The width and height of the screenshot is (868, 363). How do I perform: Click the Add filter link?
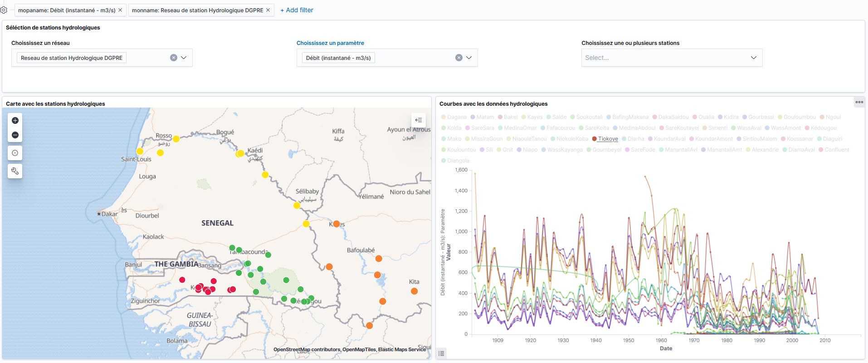click(x=297, y=10)
